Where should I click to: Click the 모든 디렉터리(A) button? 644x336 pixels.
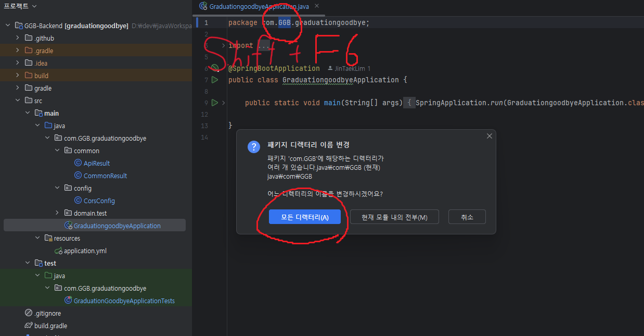click(304, 217)
